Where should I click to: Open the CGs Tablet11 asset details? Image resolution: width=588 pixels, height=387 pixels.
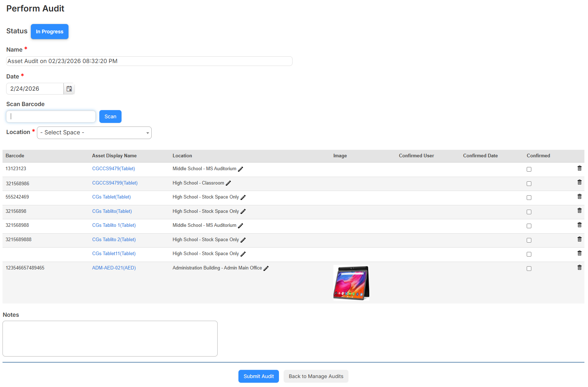click(x=114, y=253)
